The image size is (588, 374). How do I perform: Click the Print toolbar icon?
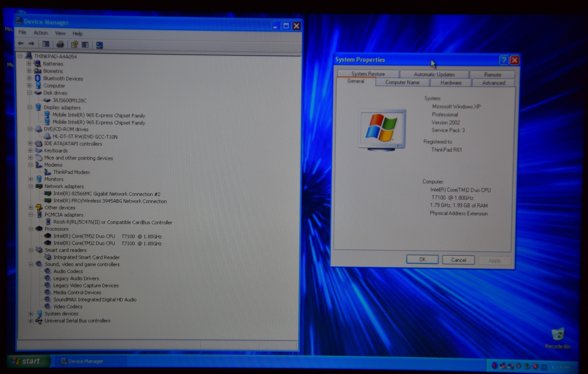pyautogui.click(x=60, y=44)
